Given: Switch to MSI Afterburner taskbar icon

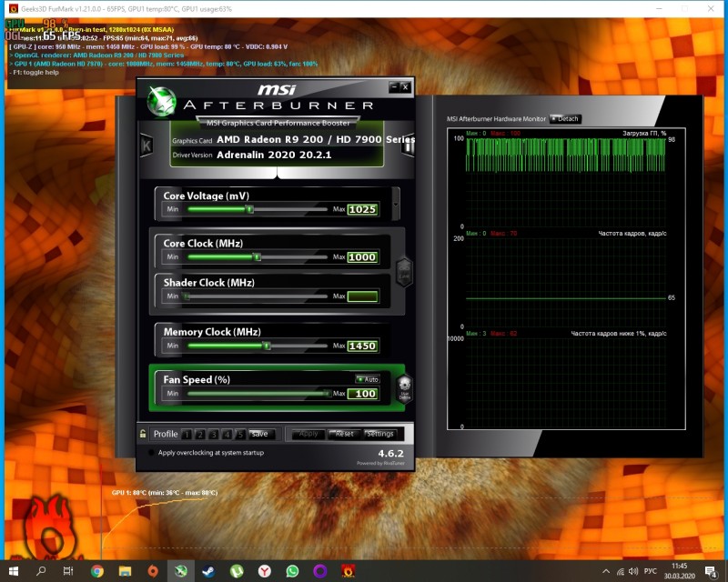Looking at the screenshot, I should (x=180, y=571).
